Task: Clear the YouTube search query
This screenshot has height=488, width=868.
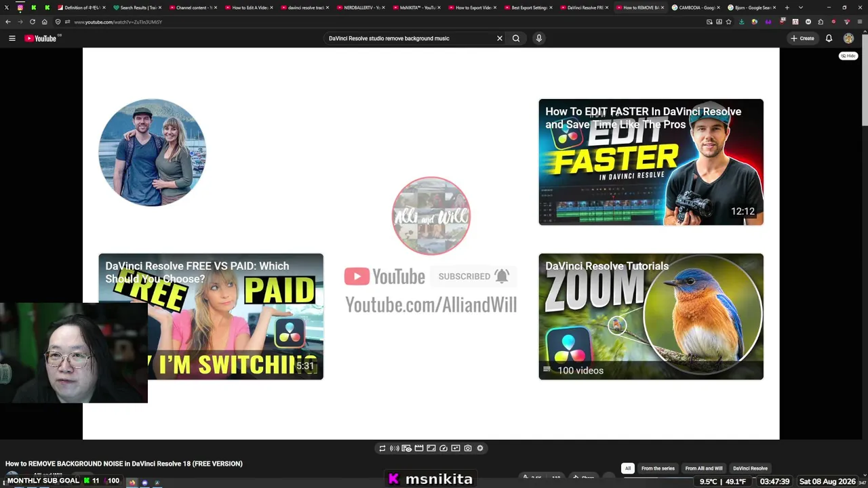Action: [x=500, y=39]
